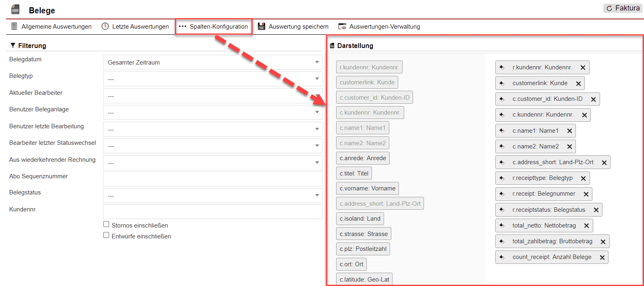Delete count_receipt: Anzahl Belege via X
Viewport: 644px width, 286px height.
tap(602, 257)
